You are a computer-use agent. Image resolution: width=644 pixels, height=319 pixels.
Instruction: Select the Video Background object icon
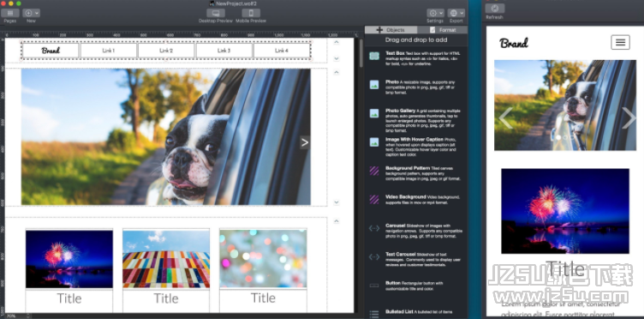click(374, 199)
